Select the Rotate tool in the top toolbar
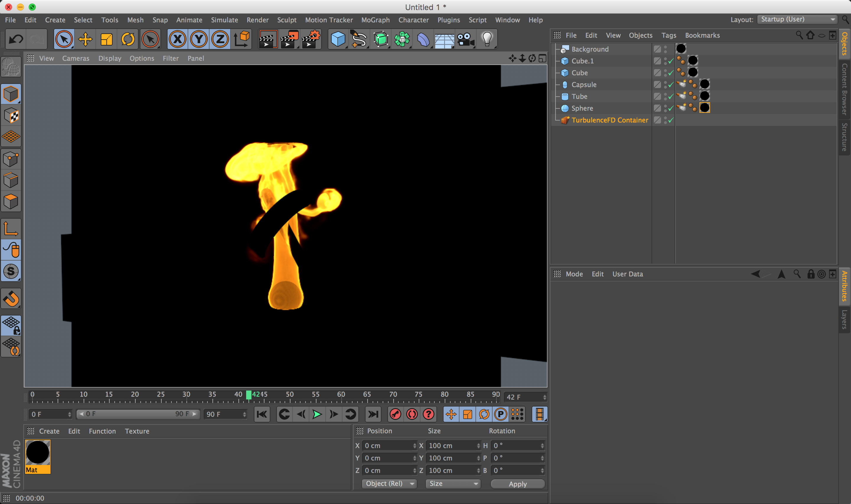The height and width of the screenshot is (504, 851). click(x=128, y=39)
